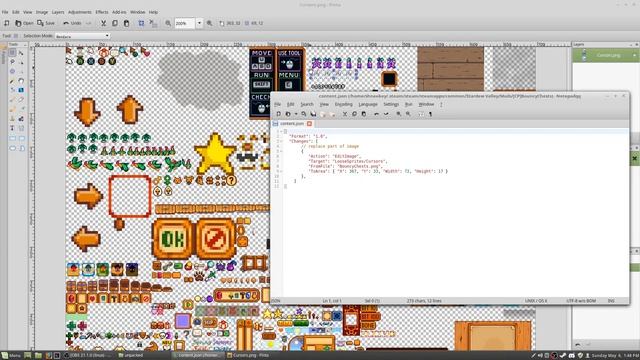Click the Zoom Out magnifier in Pinta toolbar

pos(168,23)
